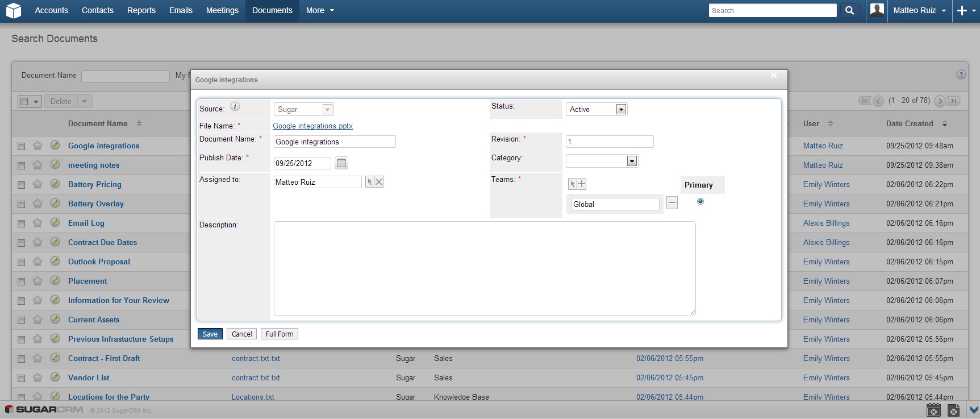Click the user avatar icon
980x419 pixels.
coord(877,10)
